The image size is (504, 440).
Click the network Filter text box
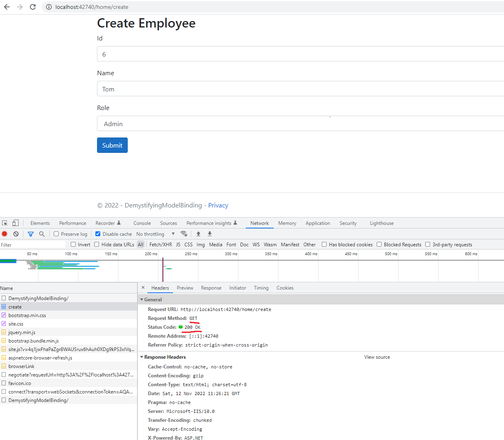(33, 244)
